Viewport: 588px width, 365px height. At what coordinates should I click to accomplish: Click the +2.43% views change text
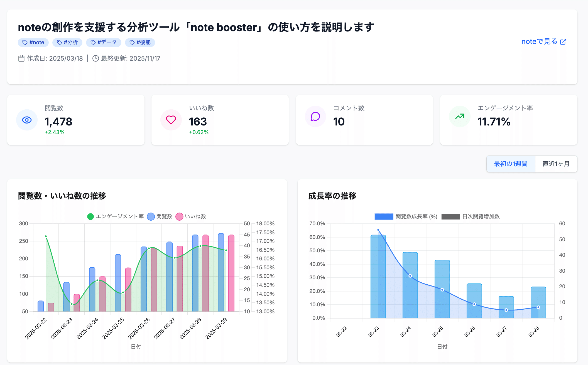click(x=55, y=132)
